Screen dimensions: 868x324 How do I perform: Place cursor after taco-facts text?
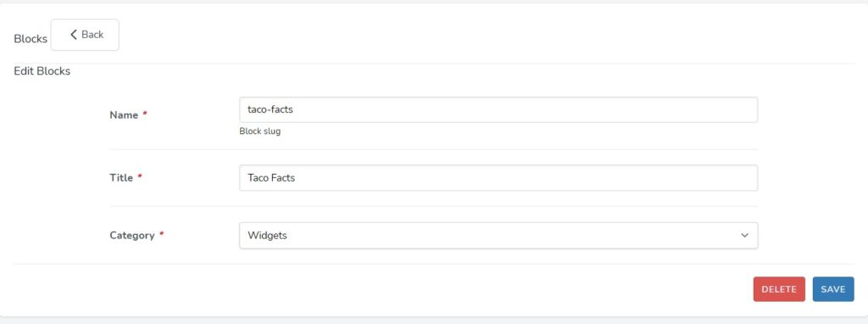(294, 109)
